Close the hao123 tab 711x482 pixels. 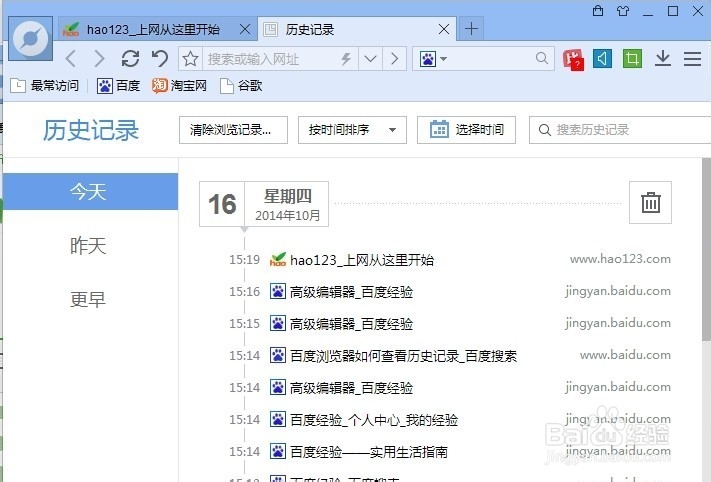point(245,29)
